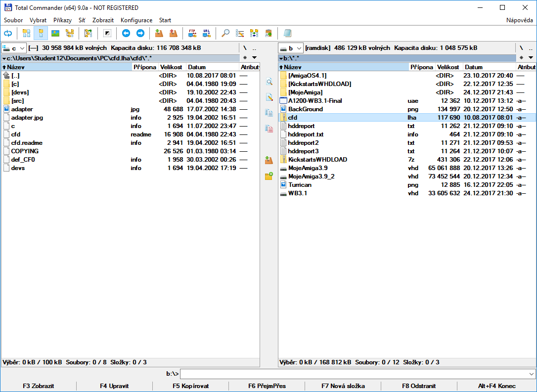Screen dimensions: 537x392
Task: Click the Refresh (reread source) toolbar icon
Action: (8, 33)
